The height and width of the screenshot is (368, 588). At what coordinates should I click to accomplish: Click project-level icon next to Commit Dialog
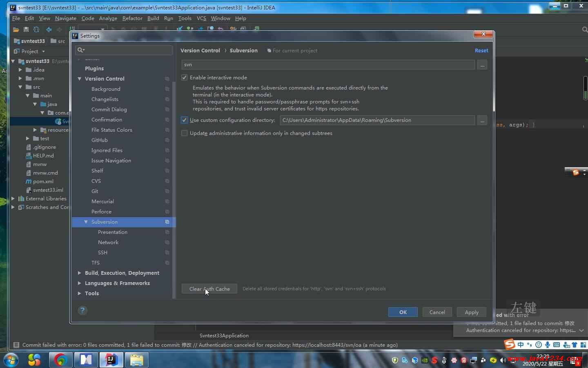pyautogui.click(x=167, y=110)
